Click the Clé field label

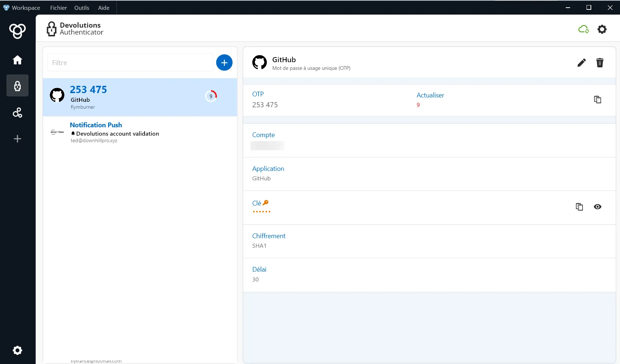pos(257,203)
